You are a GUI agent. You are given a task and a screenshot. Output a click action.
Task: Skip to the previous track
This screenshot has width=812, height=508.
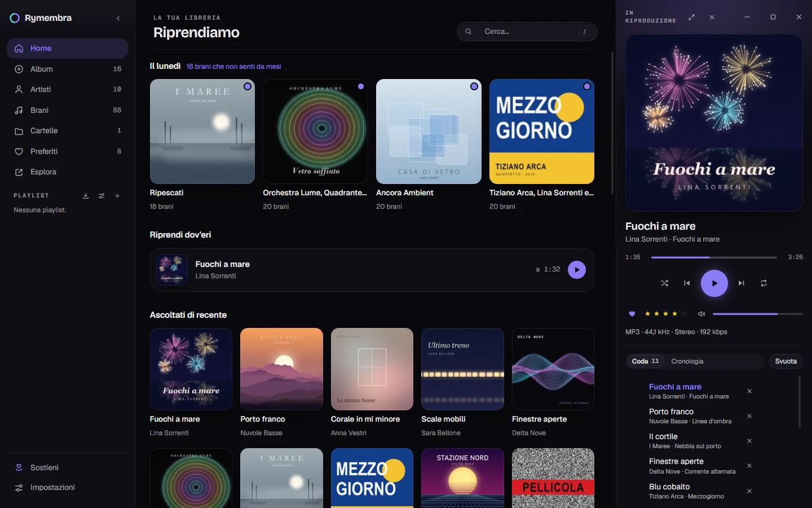point(687,283)
